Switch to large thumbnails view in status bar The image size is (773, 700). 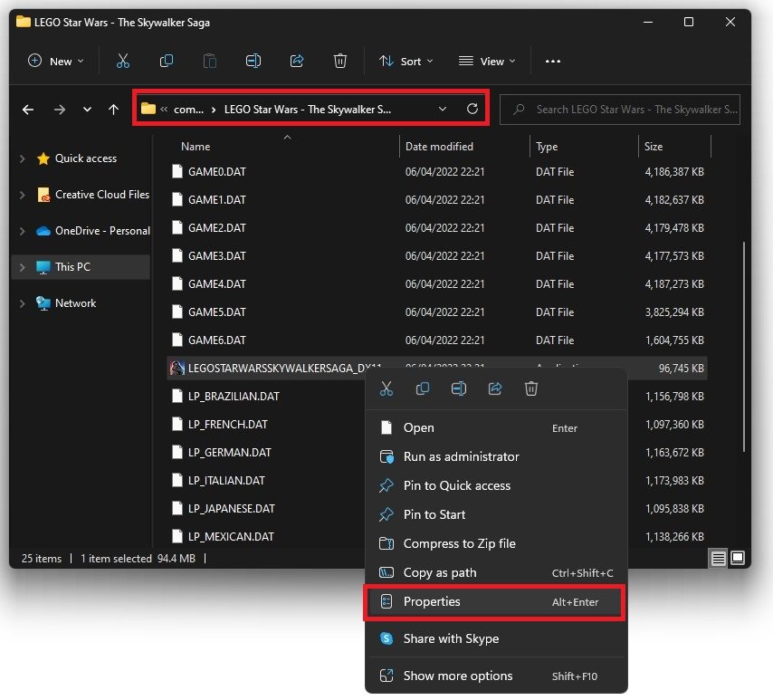(x=738, y=558)
